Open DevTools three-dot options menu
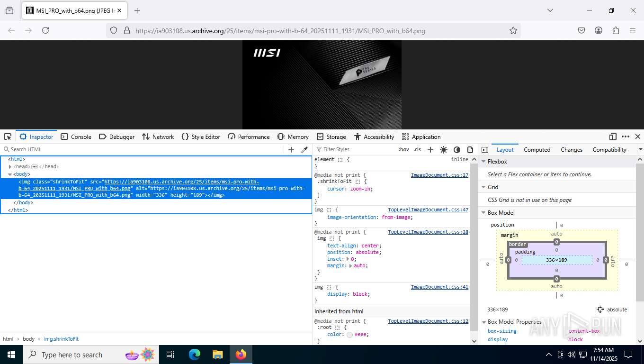 (x=626, y=136)
